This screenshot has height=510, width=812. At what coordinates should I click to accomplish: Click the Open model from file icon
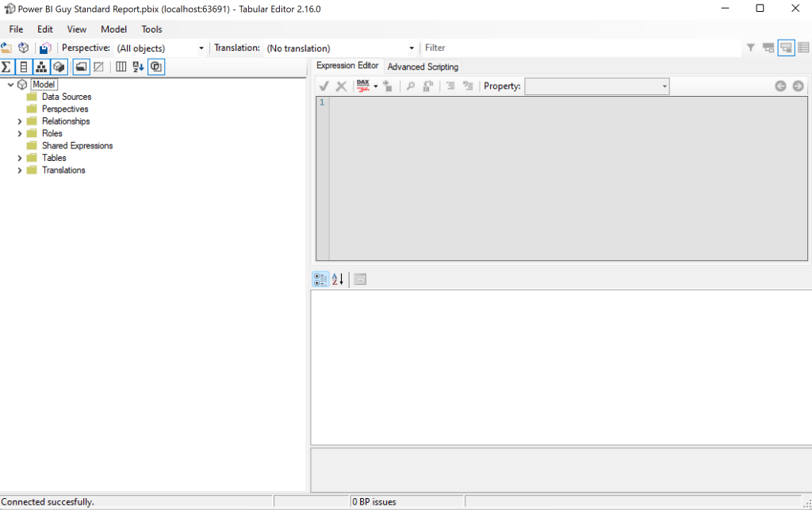6,48
